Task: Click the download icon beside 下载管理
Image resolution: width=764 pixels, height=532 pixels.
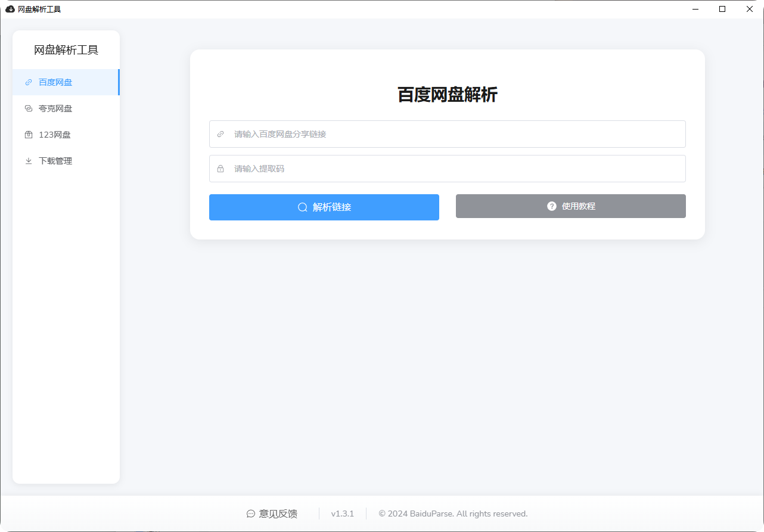Action: (x=29, y=161)
